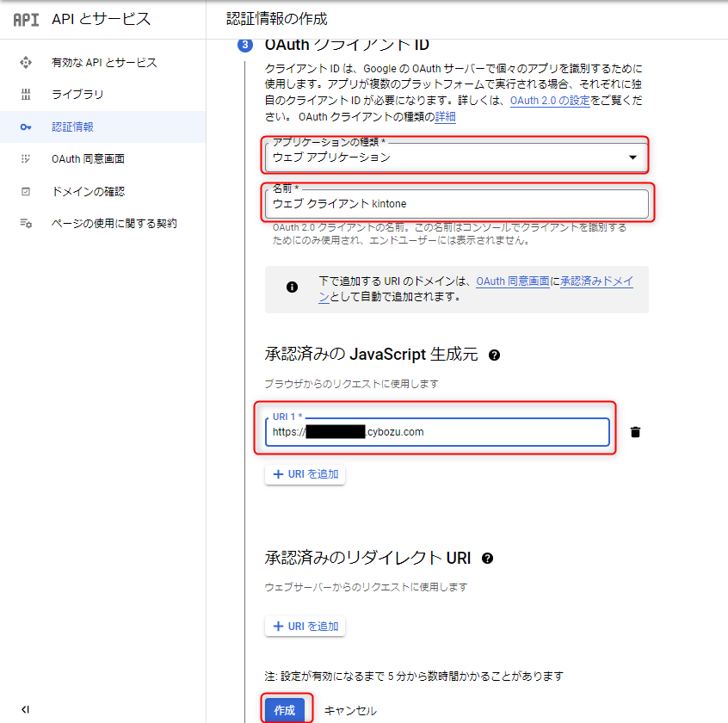The height and width of the screenshot is (723, 728).
Task: Click キャンセル to cancel creation
Action: click(x=350, y=710)
